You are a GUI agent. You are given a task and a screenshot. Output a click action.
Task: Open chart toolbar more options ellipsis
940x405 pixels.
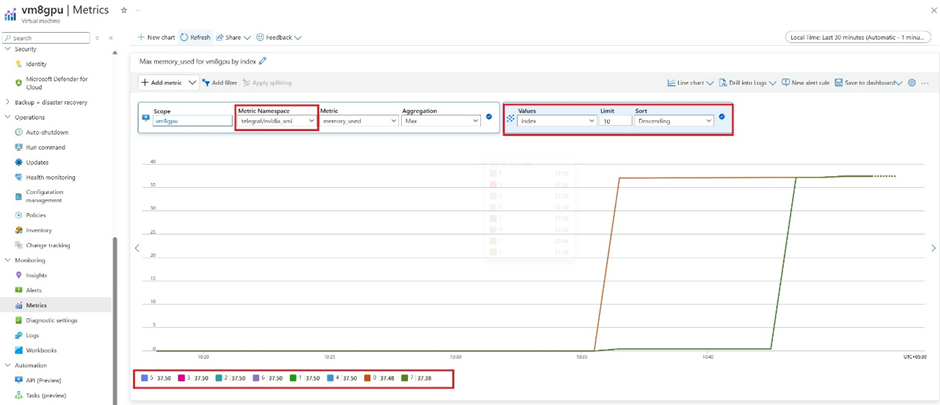click(924, 83)
